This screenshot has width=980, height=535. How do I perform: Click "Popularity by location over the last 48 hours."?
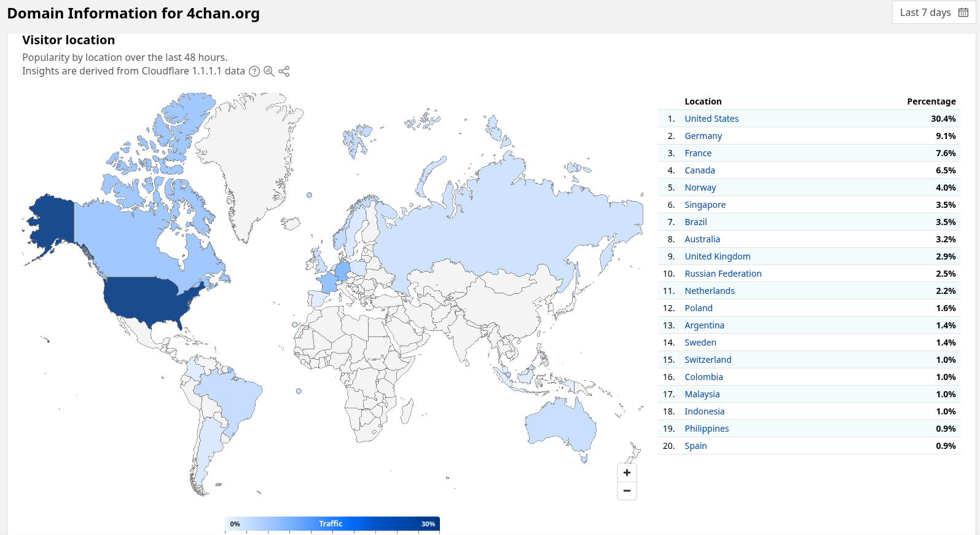(x=125, y=57)
